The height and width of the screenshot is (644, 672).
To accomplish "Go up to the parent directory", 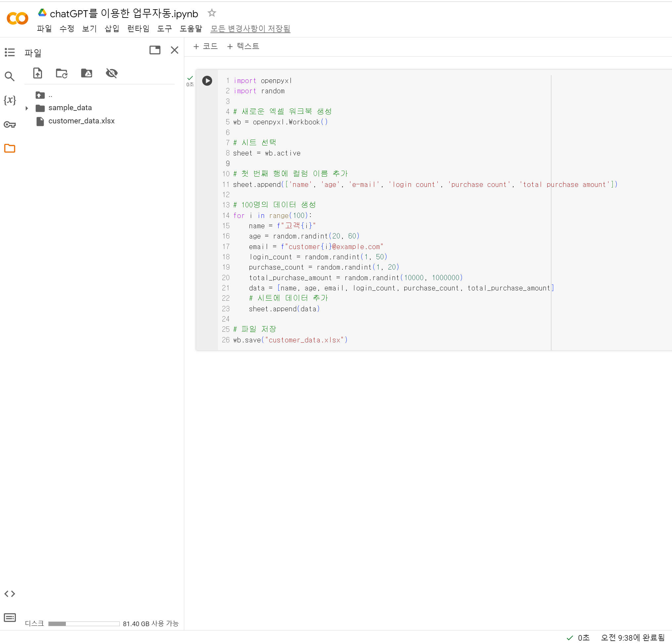I will (x=40, y=95).
